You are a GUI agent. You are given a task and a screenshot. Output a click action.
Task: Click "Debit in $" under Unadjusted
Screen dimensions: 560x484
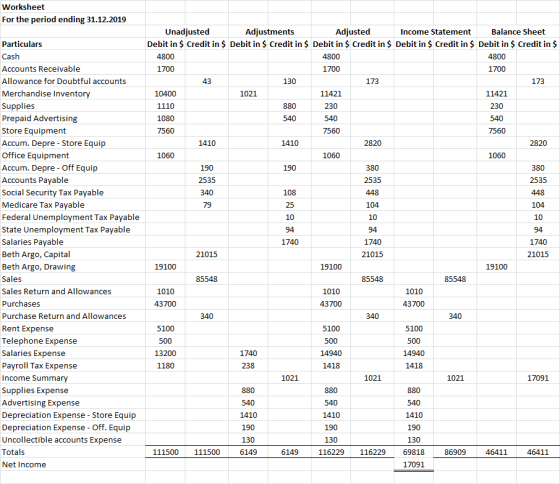[165, 44]
